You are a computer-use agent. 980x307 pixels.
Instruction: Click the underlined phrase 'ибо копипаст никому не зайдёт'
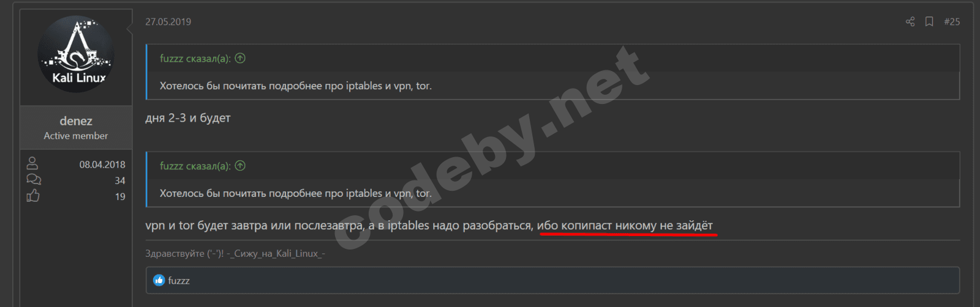[625, 226]
